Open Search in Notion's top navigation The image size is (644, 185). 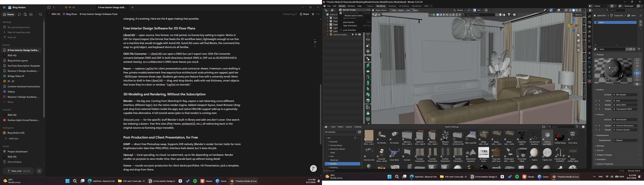(41, 15)
